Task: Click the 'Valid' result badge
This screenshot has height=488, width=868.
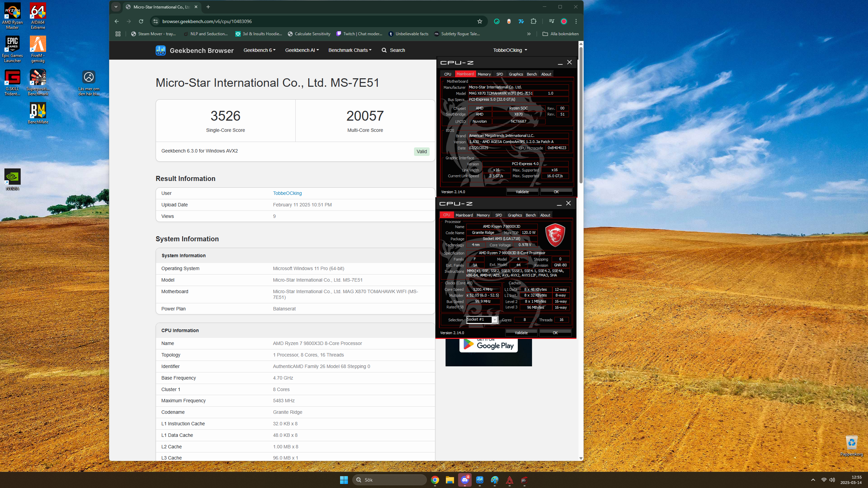Action: 421,151
